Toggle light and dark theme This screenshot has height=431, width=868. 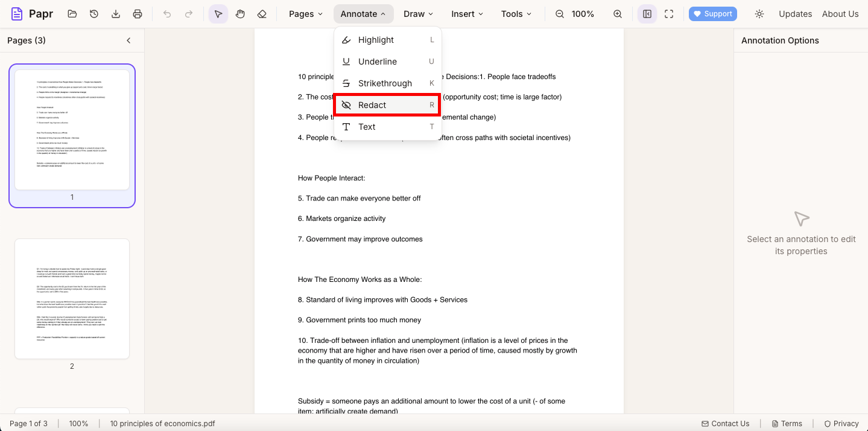pyautogui.click(x=759, y=13)
